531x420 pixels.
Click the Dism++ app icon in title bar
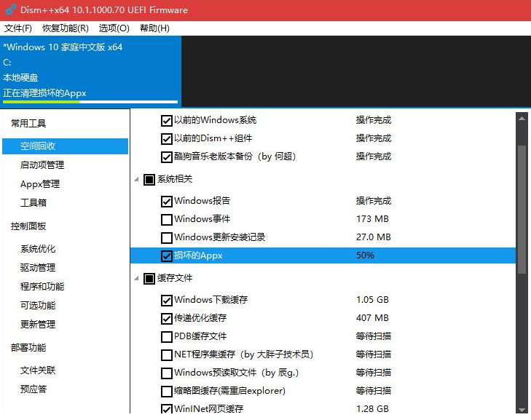pos(10,10)
